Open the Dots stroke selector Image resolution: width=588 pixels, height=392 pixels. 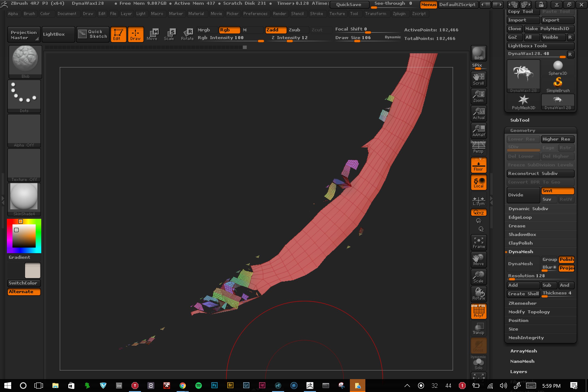[x=24, y=96]
